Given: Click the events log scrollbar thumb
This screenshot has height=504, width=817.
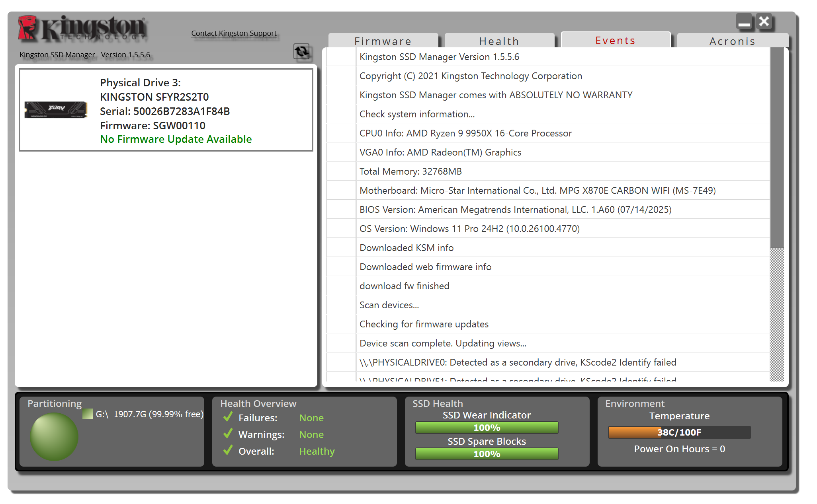Looking at the screenshot, I should click(777, 147).
